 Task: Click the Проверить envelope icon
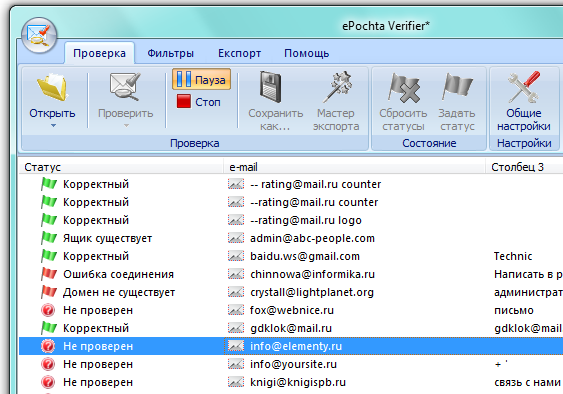click(125, 87)
